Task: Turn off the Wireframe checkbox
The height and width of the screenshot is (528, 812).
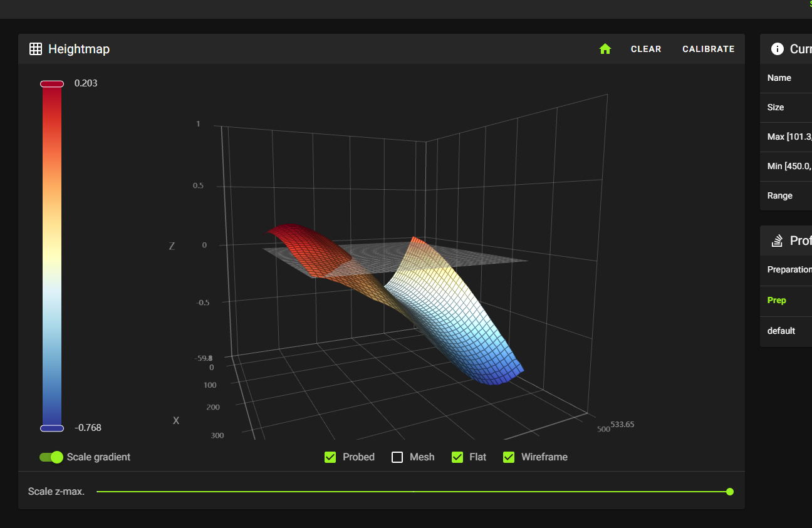Action: [x=509, y=457]
